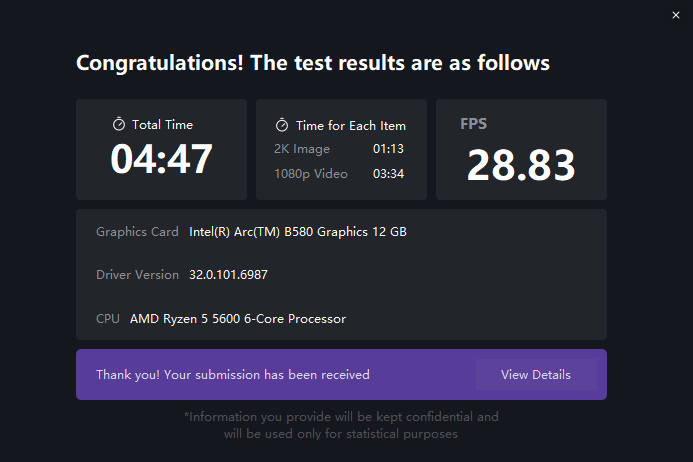The height and width of the screenshot is (462, 693).
Task: Click the Graphics Card label
Action: click(137, 232)
